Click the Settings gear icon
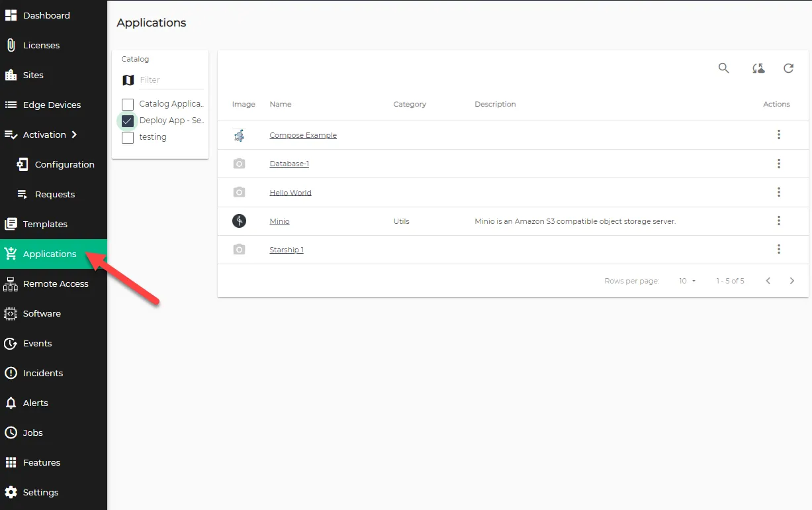 (11, 492)
